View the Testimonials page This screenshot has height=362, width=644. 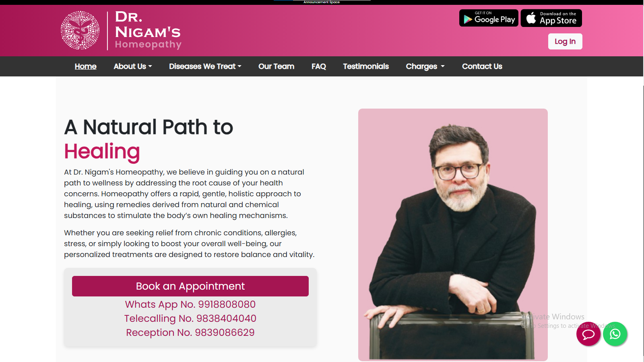coord(366,66)
